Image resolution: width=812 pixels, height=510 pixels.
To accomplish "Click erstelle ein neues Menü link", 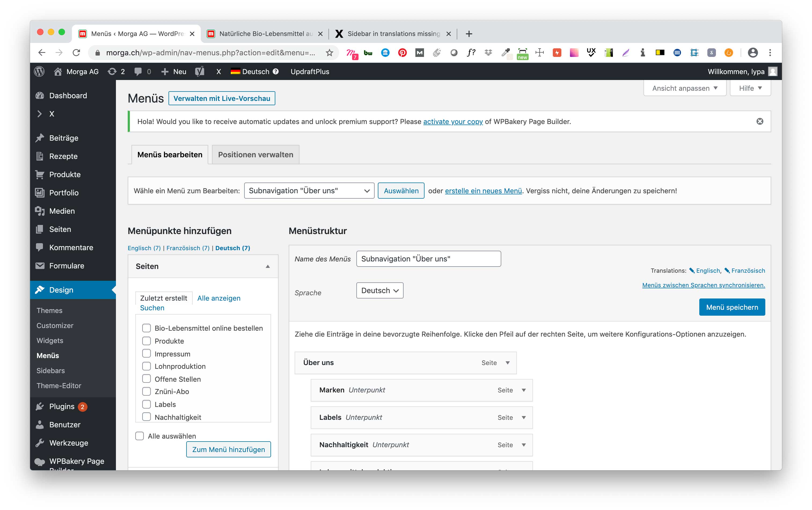I will [483, 191].
